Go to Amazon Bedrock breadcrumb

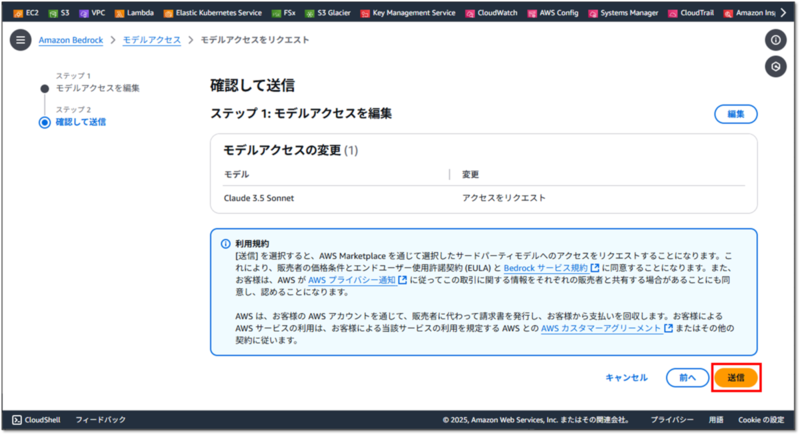coord(71,40)
